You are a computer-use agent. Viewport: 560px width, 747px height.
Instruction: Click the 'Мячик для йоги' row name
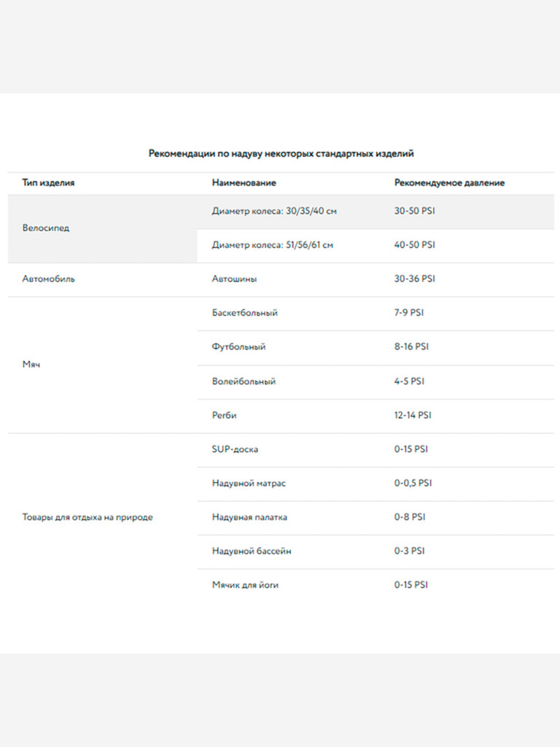pos(245,585)
